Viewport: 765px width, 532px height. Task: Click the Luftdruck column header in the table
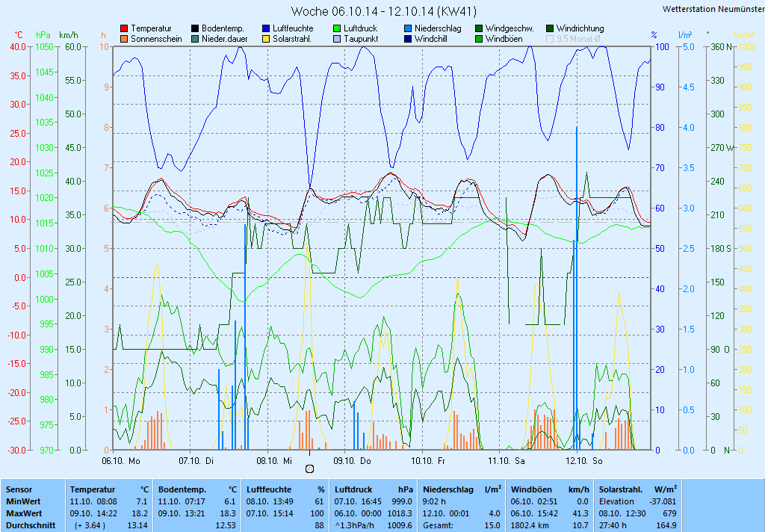click(354, 489)
